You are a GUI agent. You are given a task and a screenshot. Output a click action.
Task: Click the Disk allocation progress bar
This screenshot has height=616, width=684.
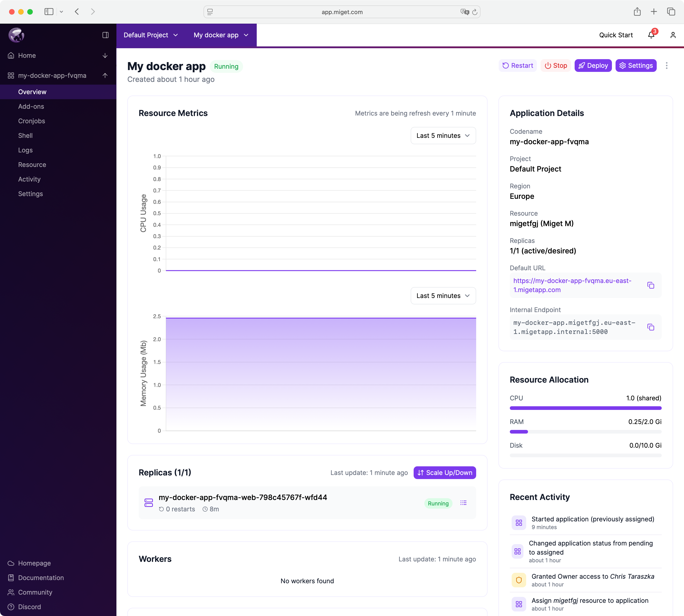pos(586,456)
